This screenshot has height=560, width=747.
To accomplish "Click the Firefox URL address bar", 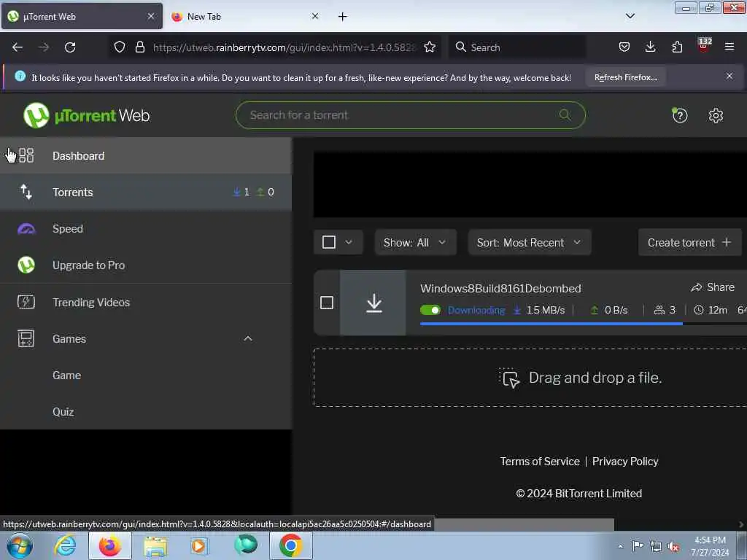I will click(x=275, y=47).
